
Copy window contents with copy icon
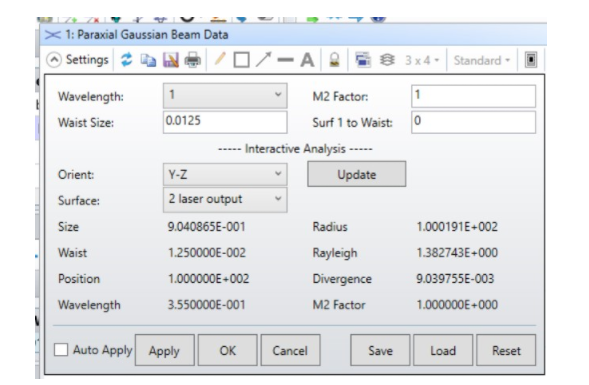point(148,60)
